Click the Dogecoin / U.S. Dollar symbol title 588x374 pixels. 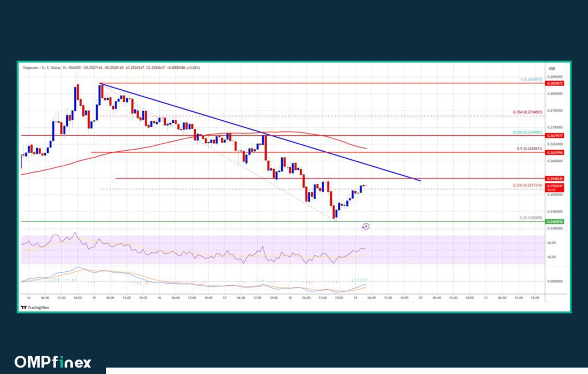pyautogui.click(x=43, y=68)
